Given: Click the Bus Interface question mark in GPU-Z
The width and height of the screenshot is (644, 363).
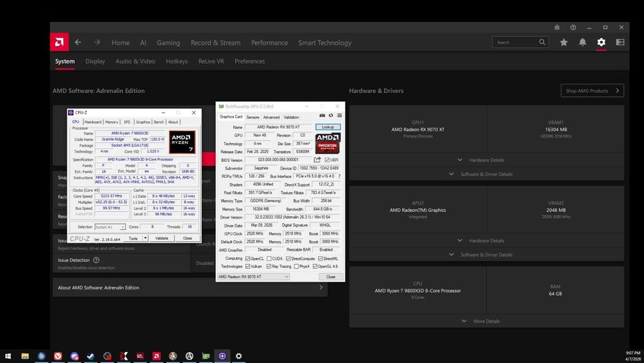Looking at the screenshot, I should (339, 176).
